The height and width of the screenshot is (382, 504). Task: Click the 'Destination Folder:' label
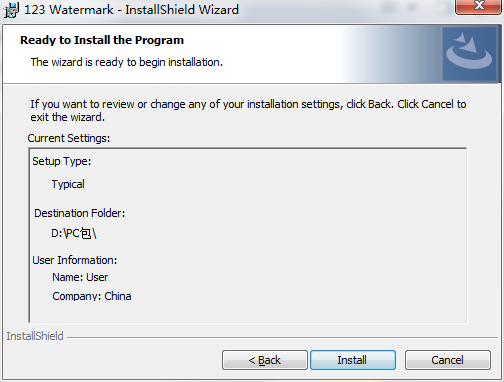pyautogui.click(x=80, y=213)
